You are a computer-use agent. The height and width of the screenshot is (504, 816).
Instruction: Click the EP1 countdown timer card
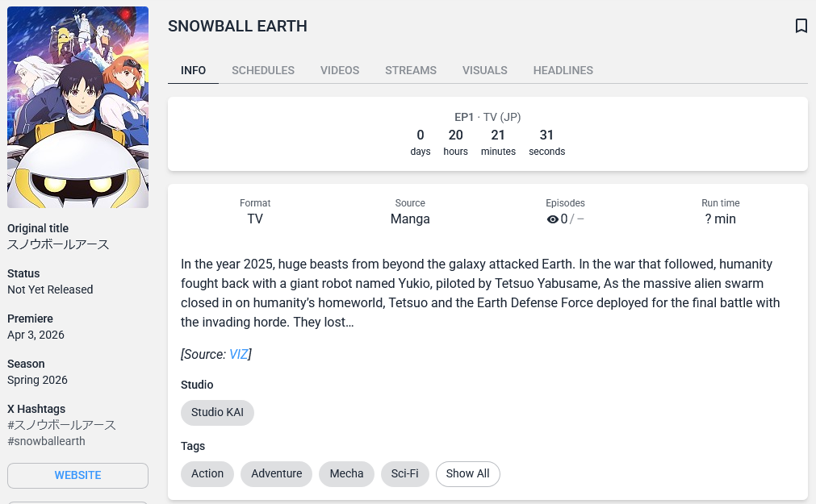488,134
